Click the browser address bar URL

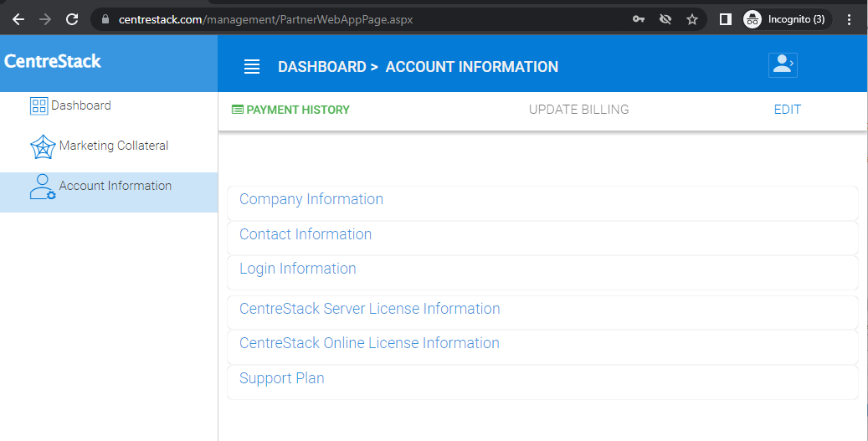265,19
